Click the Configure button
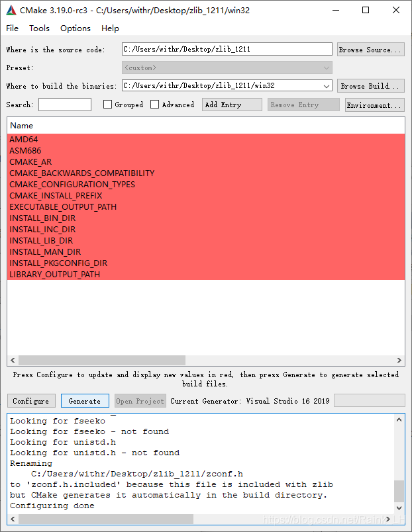The height and width of the screenshot is (532, 412). coord(31,401)
